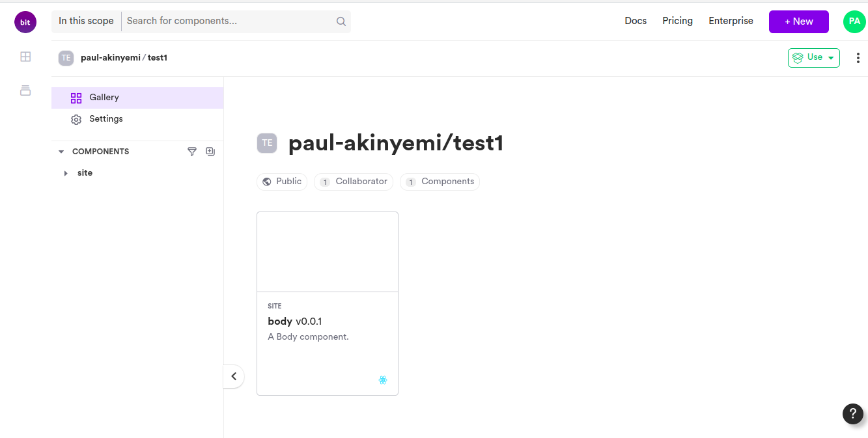Open the Docs link
The width and height of the screenshot is (868, 438).
[636, 21]
